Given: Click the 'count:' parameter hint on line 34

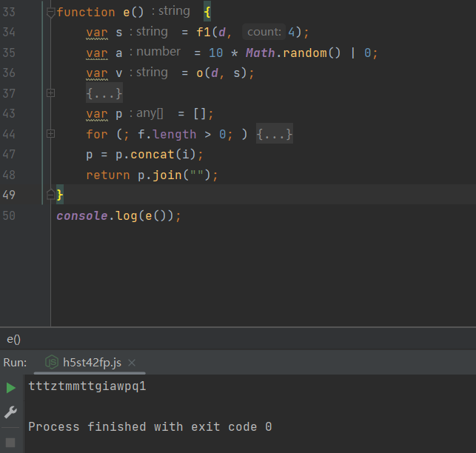Looking at the screenshot, I should (264, 32).
